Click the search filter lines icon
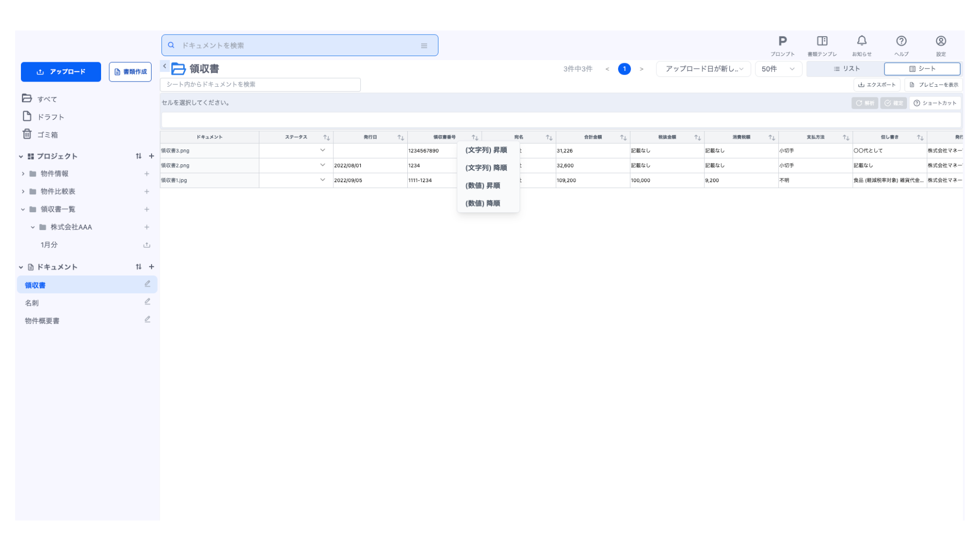Screen dimensions: 980x551 coord(424,45)
